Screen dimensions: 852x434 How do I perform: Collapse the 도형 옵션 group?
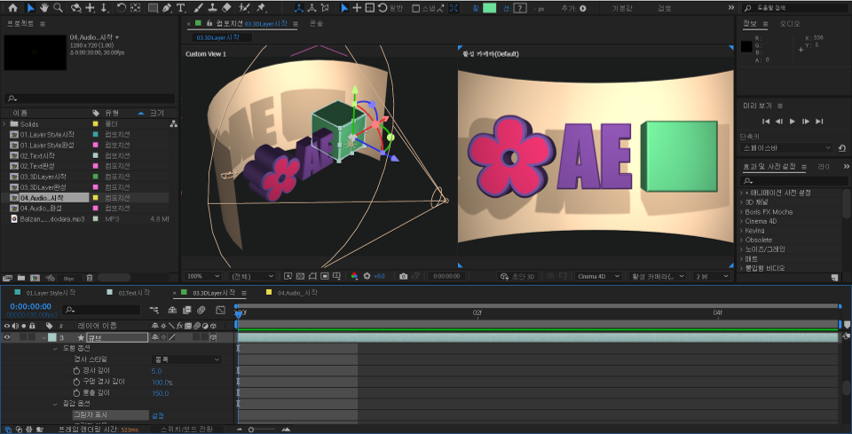(x=55, y=348)
